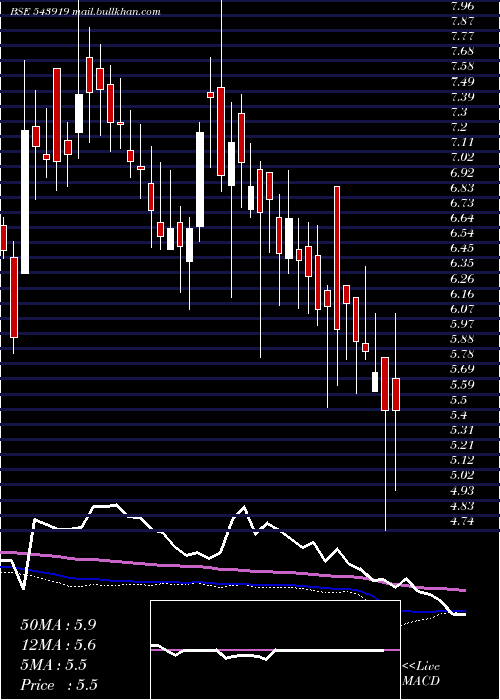The height and width of the screenshot is (700, 500).
Task: Click the 5.97 price axis label
Action: click(463, 324)
